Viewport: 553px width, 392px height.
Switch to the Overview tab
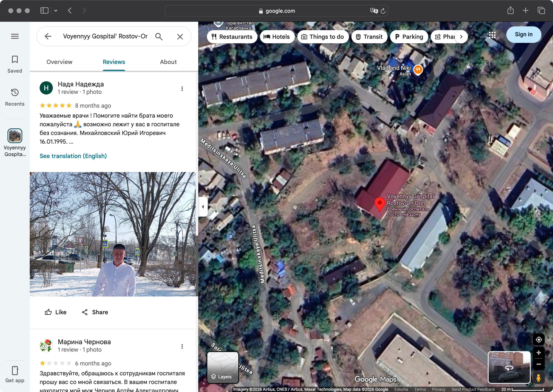click(x=59, y=62)
